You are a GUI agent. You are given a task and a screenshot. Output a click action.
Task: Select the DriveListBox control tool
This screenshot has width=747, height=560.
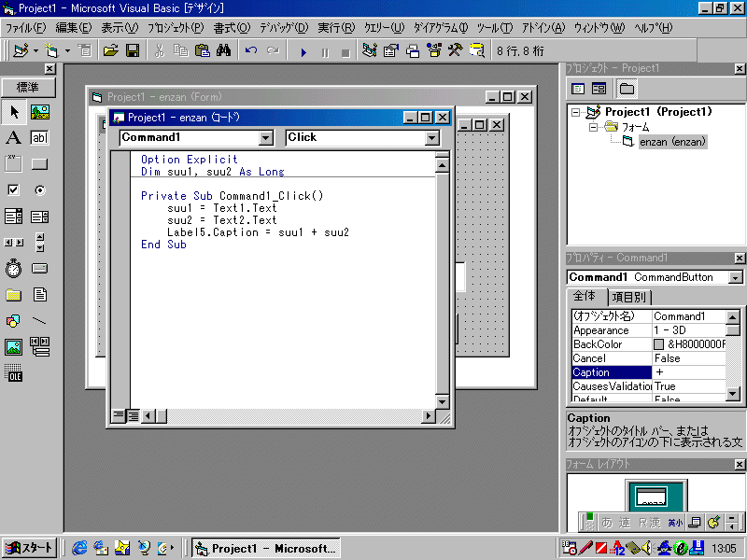[40, 269]
